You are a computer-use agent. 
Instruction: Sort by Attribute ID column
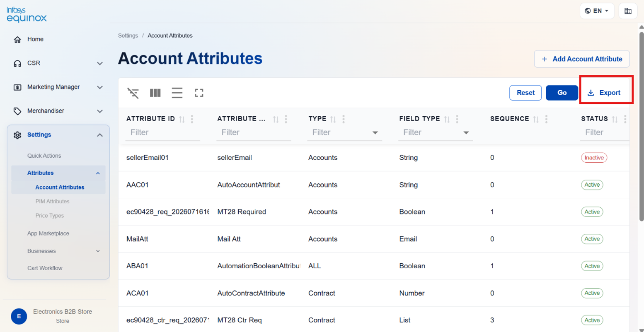point(182,119)
